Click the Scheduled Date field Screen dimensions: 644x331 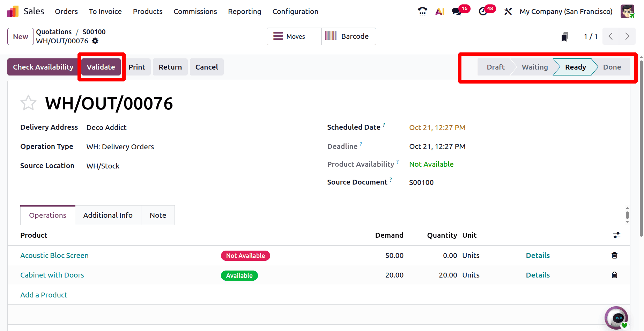[x=437, y=128]
